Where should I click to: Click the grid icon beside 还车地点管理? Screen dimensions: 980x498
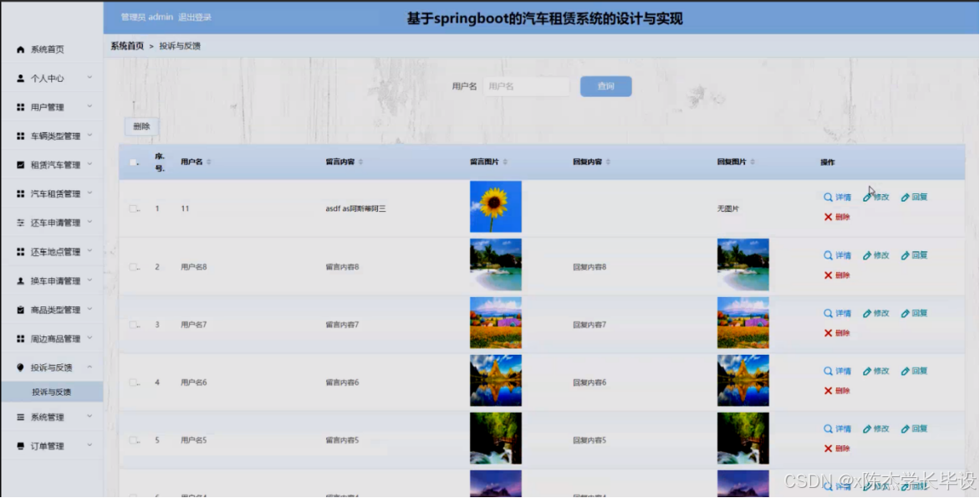(x=21, y=251)
